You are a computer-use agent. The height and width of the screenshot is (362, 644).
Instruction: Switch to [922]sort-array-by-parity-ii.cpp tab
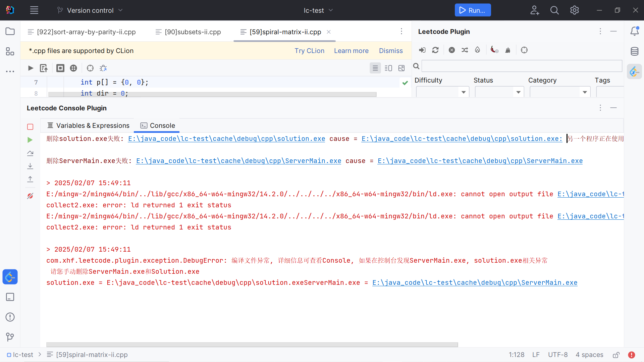tap(82, 32)
